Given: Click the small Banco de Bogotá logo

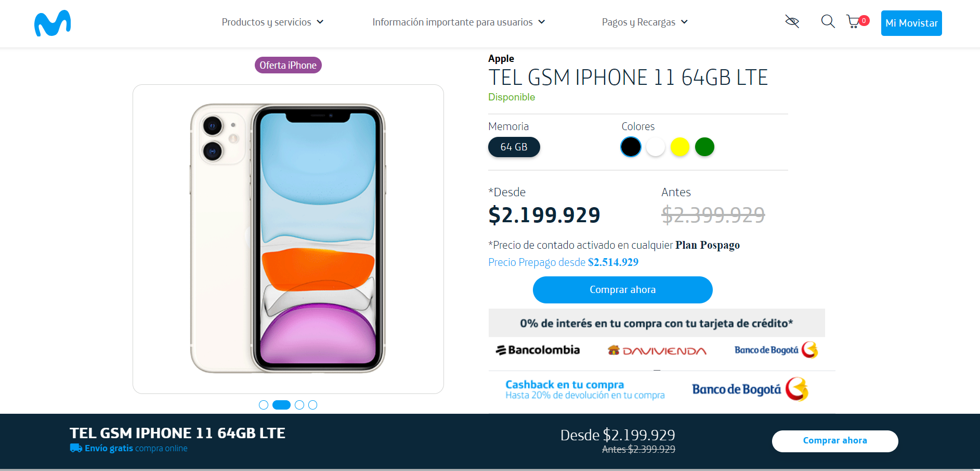Looking at the screenshot, I should [x=776, y=350].
